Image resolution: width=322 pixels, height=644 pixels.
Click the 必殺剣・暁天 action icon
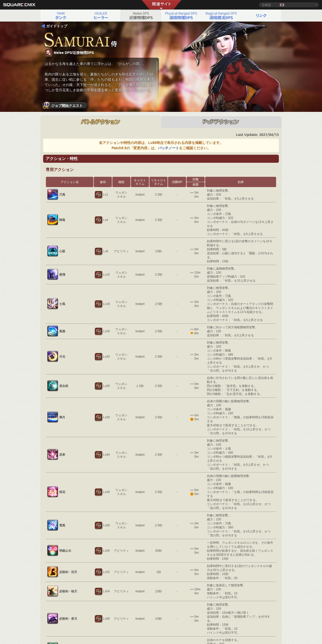coord(53,591)
